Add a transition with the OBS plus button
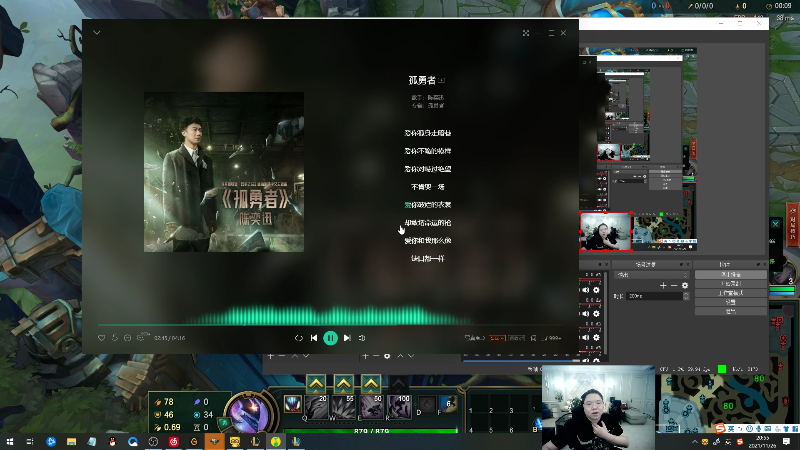The height and width of the screenshot is (450, 800). (x=663, y=286)
